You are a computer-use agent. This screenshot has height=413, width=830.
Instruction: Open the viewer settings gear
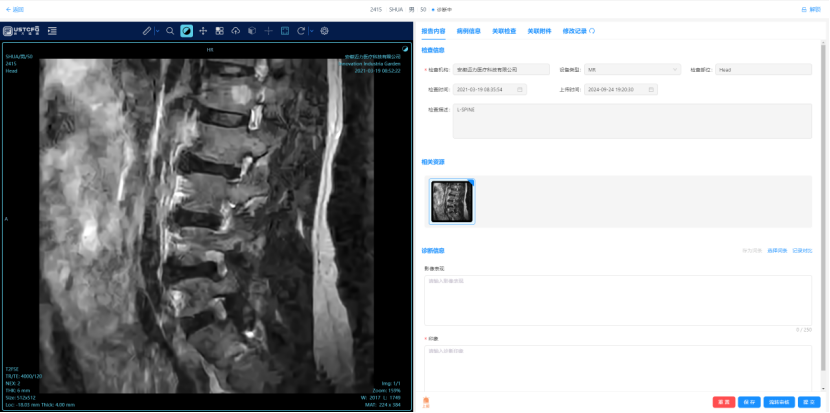coord(324,31)
